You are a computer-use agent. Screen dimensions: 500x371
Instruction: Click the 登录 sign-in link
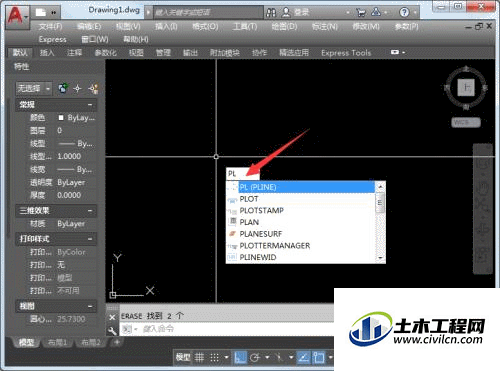click(x=301, y=12)
